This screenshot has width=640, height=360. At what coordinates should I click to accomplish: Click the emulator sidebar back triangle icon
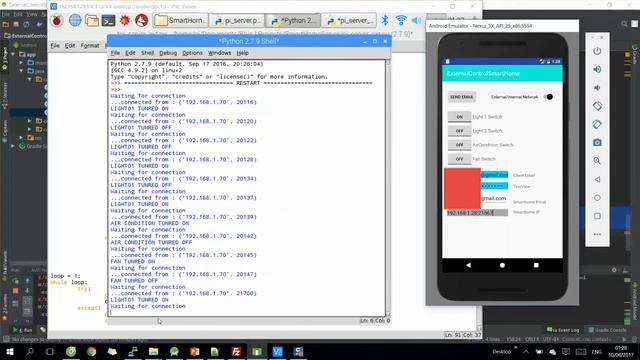click(597, 179)
